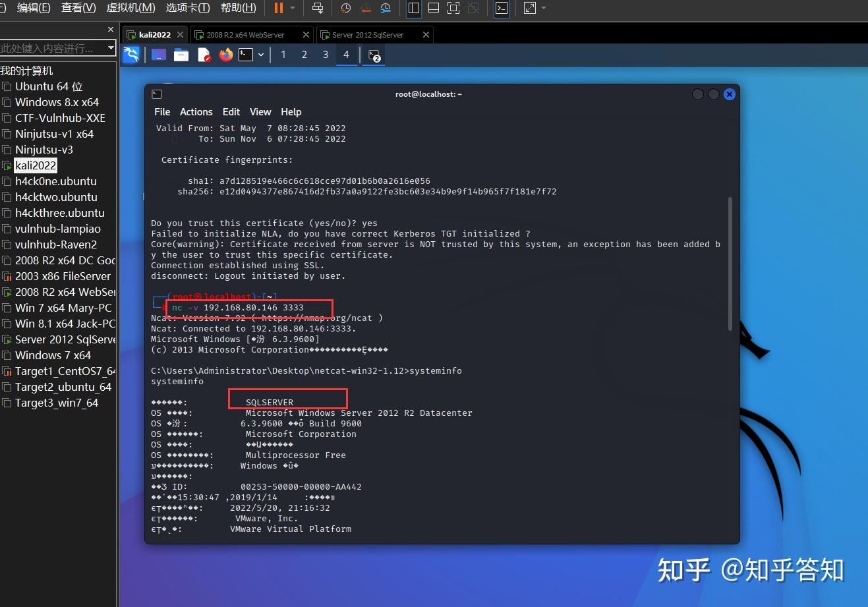868x607 pixels.
Task: Click the revert snapshot icon in VMware toolbar
Action: [x=364, y=9]
